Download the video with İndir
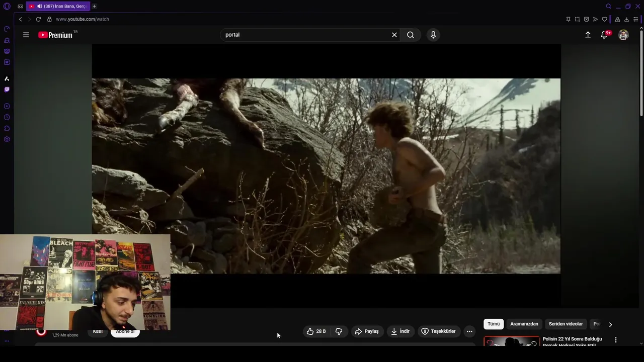 pos(400,331)
